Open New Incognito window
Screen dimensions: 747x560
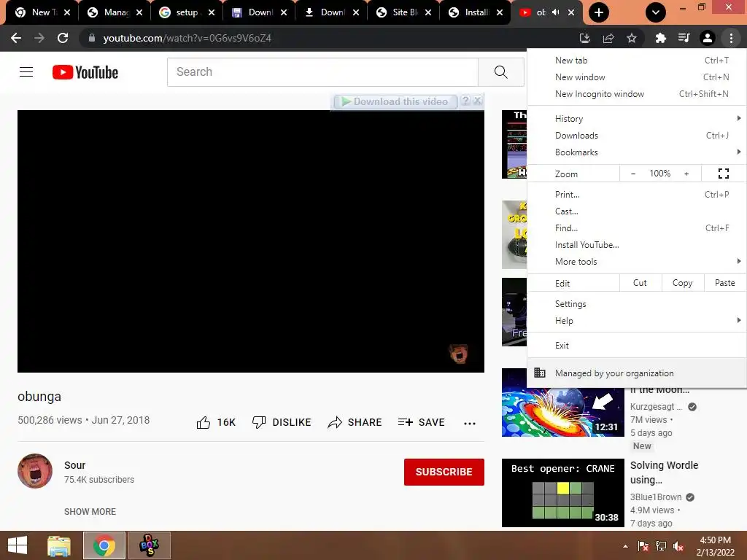[x=637, y=94]
